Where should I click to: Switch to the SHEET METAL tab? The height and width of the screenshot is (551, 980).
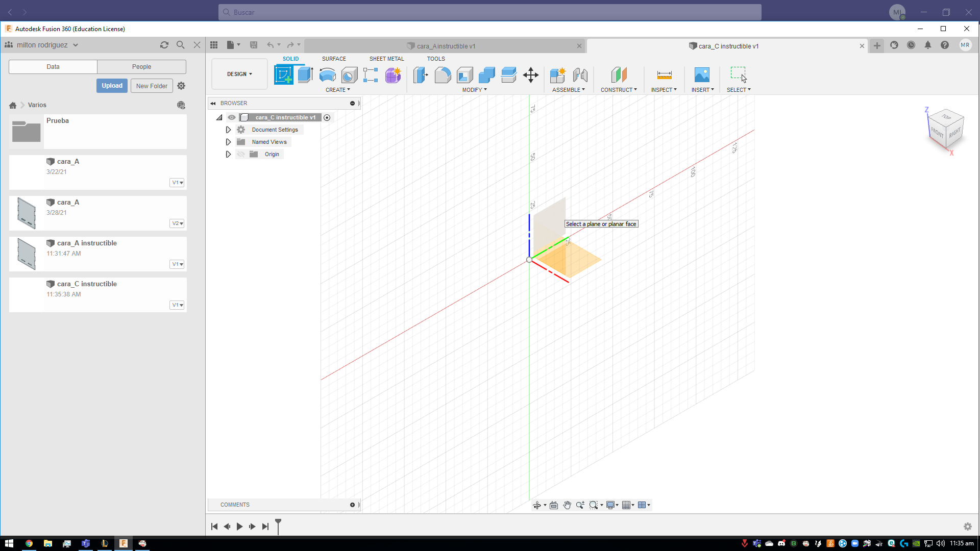click(386, 59)
